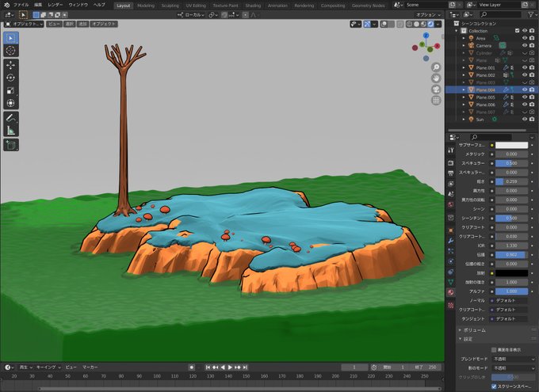Expand the Camera tree item
Image resolution: width=539 pixels, height=392 pixels.
pos(464,45)
